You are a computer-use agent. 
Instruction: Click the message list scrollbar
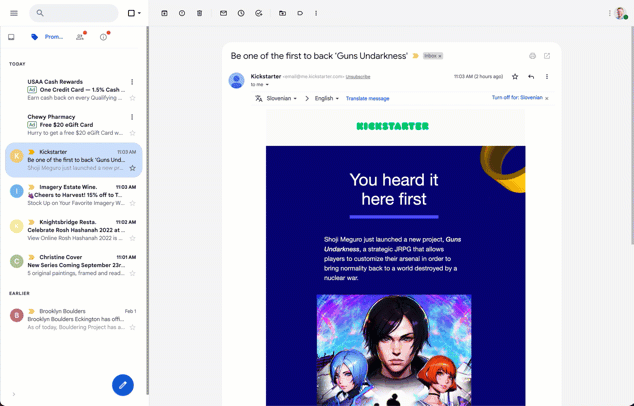tap(148, 210)
